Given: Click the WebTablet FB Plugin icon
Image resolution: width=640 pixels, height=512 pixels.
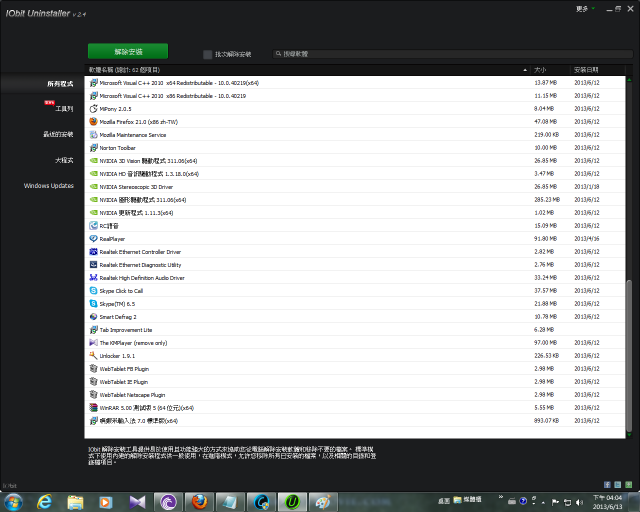Looking at the screenshot, I should [x=93, y=369].
